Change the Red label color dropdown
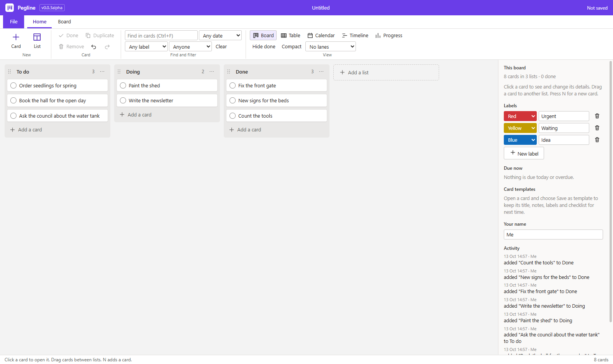The width and height of the screenshot is (613, 364). coord(520,116)
